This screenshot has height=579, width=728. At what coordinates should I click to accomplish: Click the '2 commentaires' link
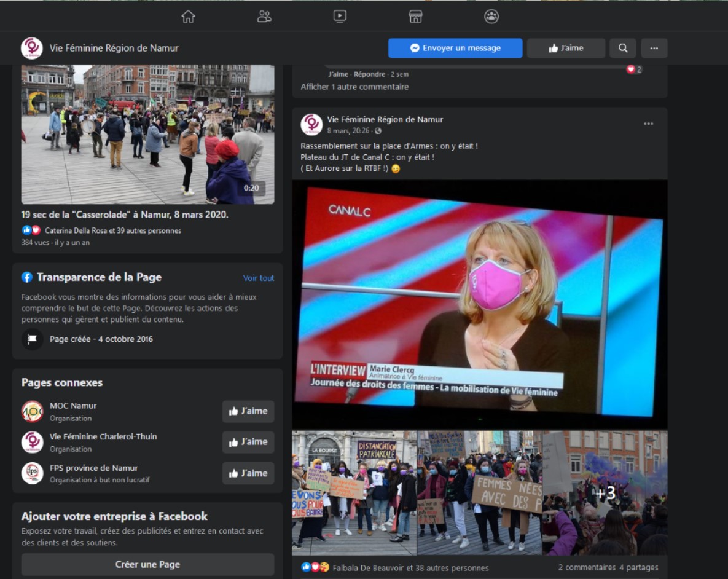pyautogui.click(x=587, y=567)
